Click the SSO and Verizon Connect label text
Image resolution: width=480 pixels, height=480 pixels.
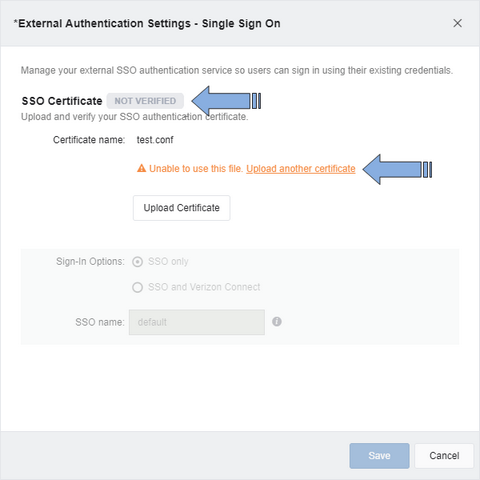point(204,287)
